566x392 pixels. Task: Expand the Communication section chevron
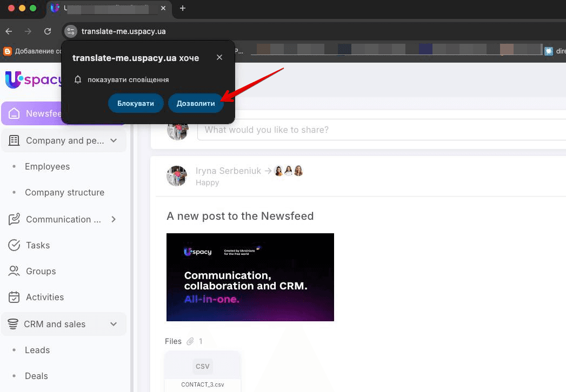pos(114,219)
